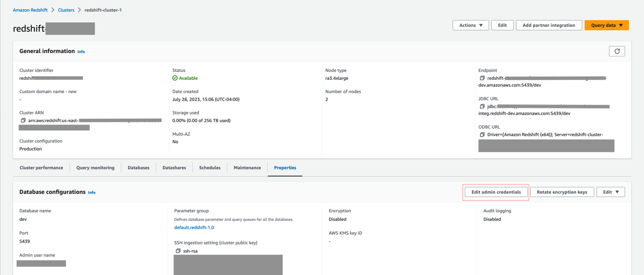The image size is (644, 275).
Task: Click the ra3.4xlarge node type value
Action: pos(336,78)
